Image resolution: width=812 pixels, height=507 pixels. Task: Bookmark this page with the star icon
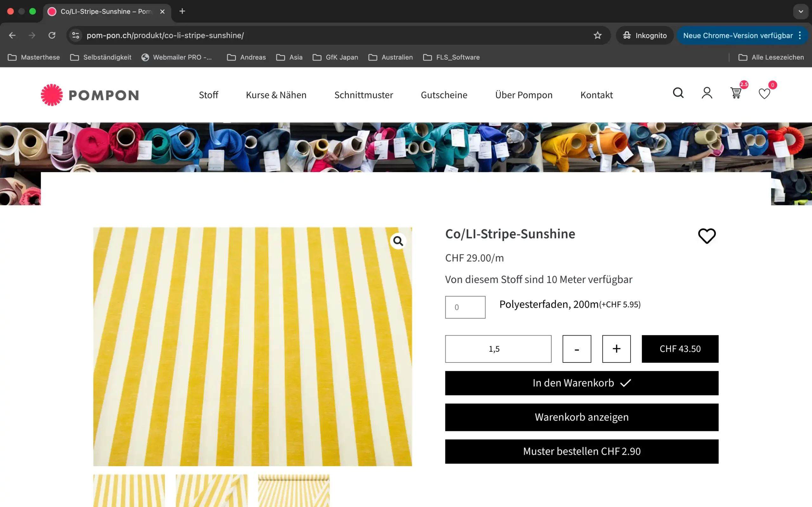pyautogui.click(x=597, y=35)
